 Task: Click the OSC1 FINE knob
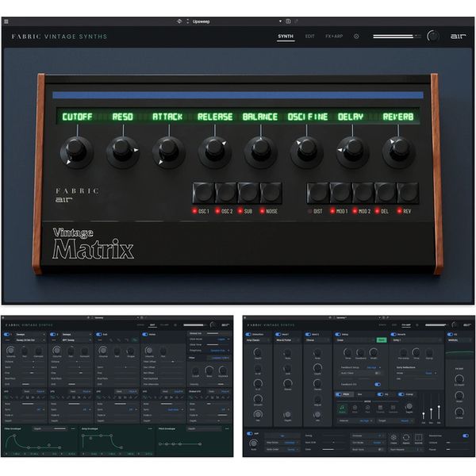306,151
